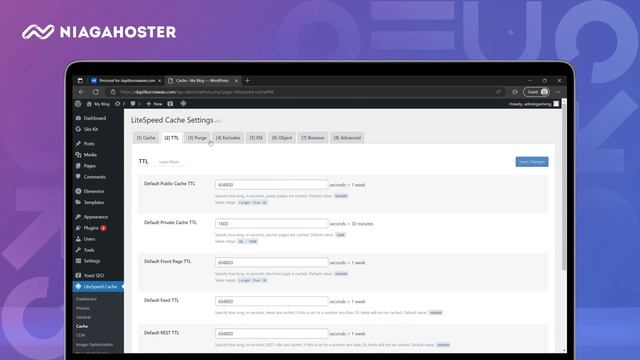Open the LiteSpeed Dashboard submenu link
This screenshot has height=360, width=640.
(x=86, y=299)
